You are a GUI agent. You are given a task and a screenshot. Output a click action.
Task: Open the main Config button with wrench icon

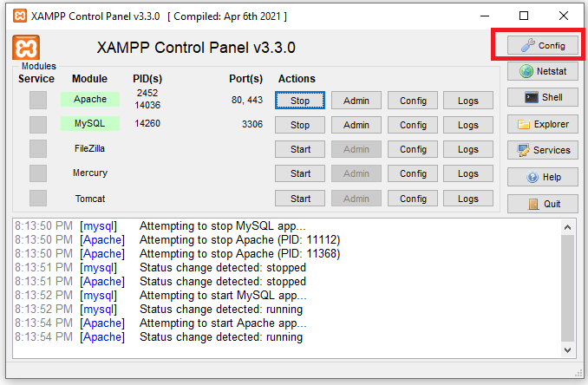pyautogui.click(x=543, y=45)
